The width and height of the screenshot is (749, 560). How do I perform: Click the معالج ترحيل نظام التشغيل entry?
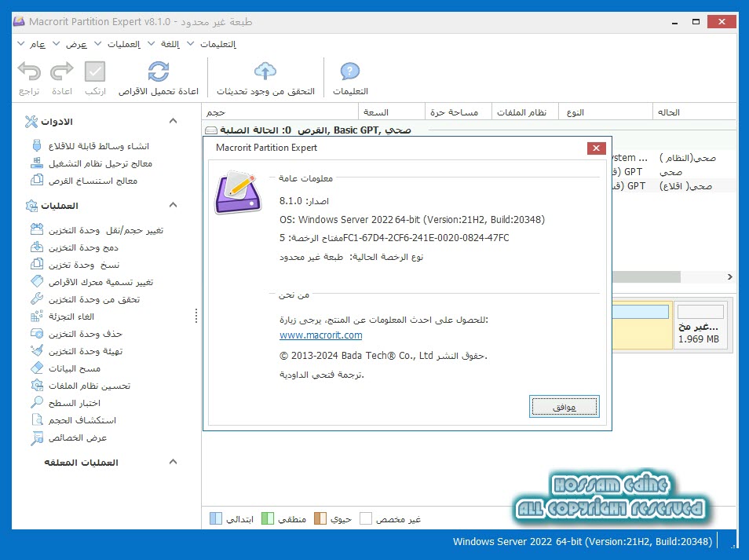tap(100, 163)
